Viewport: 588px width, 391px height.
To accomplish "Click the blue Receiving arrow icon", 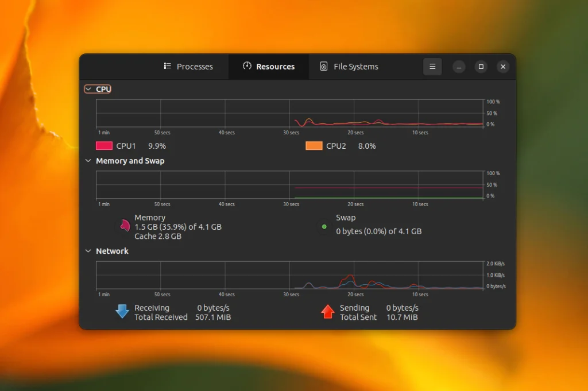I will (122, 311).
